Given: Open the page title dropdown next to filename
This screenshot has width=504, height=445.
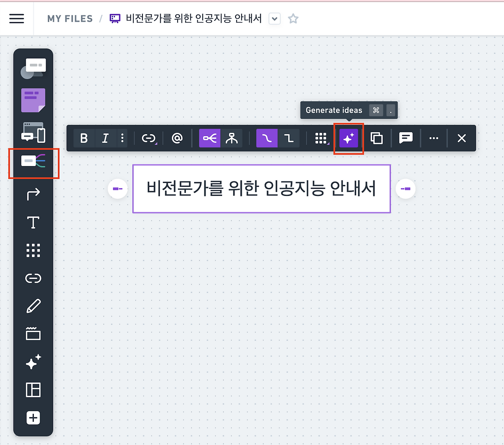Looking at the screenshot, I should click(x=274, y=18).
